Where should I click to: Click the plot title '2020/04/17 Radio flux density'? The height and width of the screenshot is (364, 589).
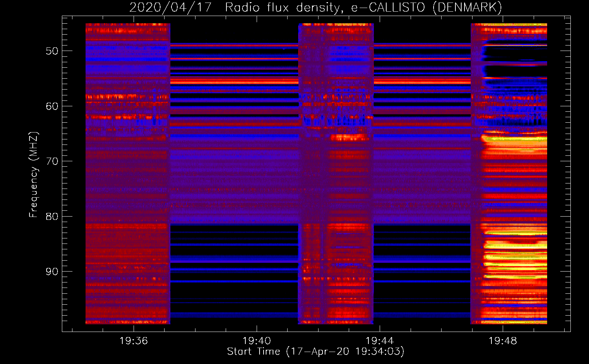click(235, 8)
